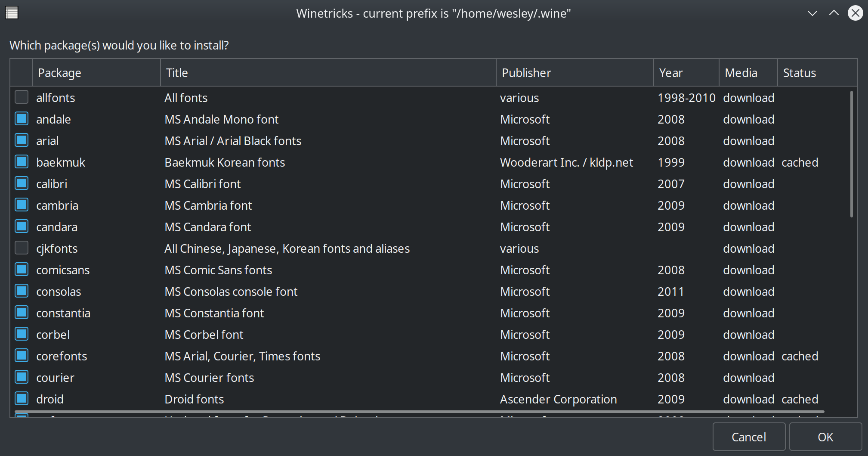The image size is (868, 456).
Task: Select the "Baekmuk Korean fonts" title
Action: pyautogui.click(x=225, y=162)
